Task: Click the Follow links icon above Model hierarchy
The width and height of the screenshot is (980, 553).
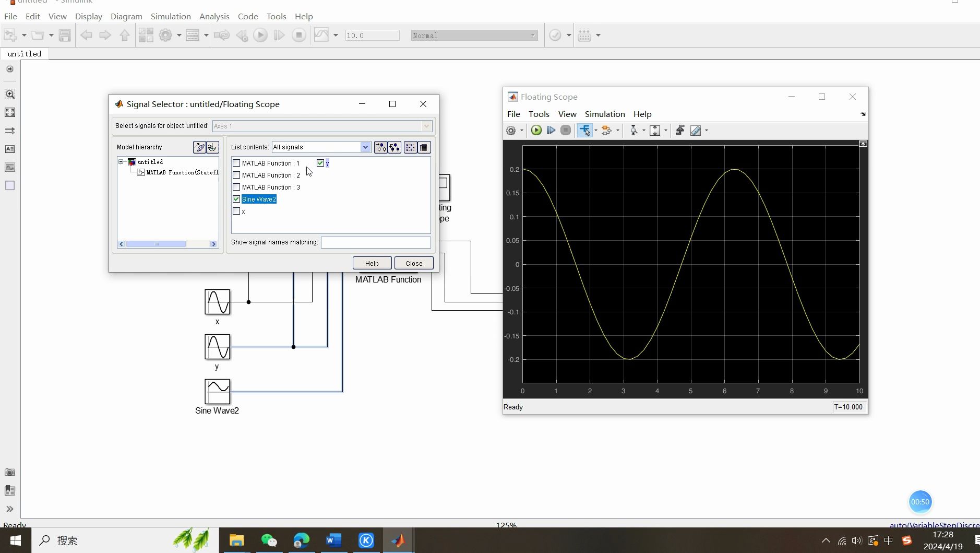Action: [x=199, y=147]
